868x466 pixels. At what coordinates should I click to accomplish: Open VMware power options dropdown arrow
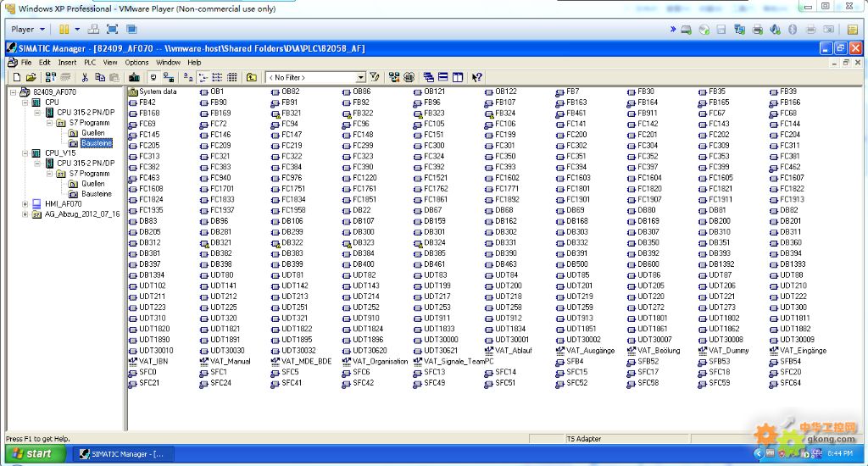[77, 30]
